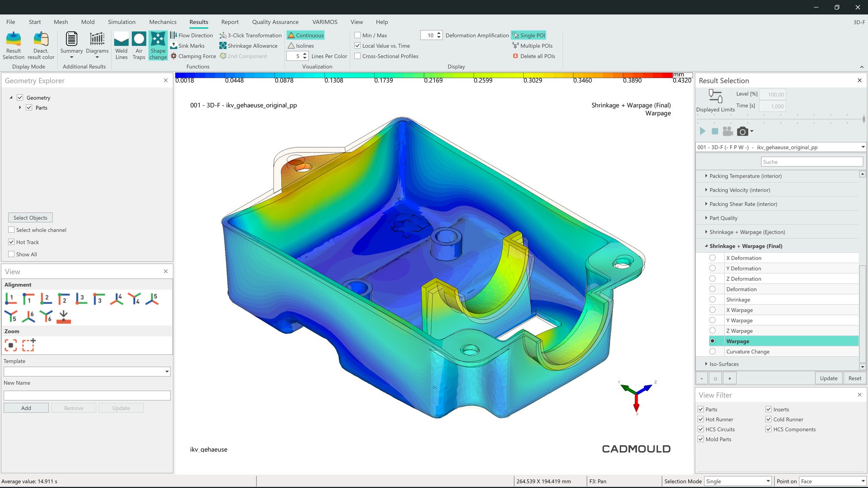This screenshot has width=868, height=488.
Task: Select the Z Warpage radio button
Action: [x=712, y=331]
